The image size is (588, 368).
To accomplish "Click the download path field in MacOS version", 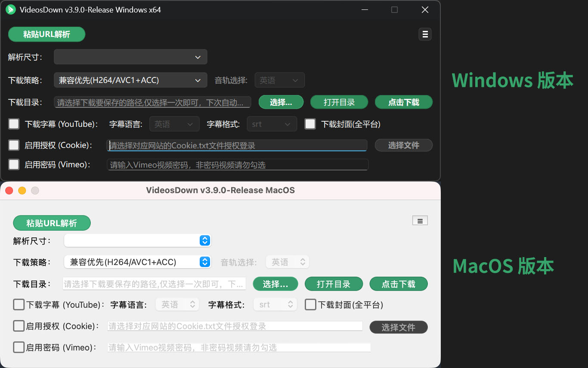I will coord(154,283).
